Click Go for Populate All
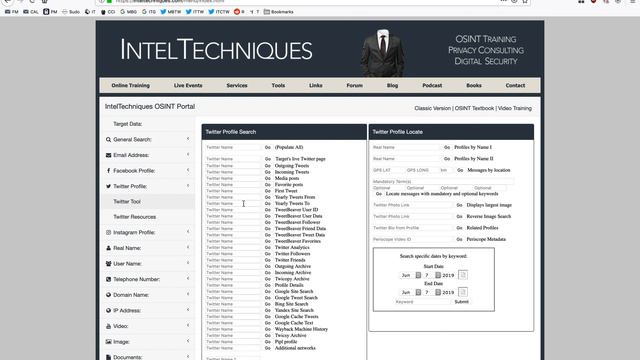640x360 pixels. pyautogui.click(x=268, y=147)
